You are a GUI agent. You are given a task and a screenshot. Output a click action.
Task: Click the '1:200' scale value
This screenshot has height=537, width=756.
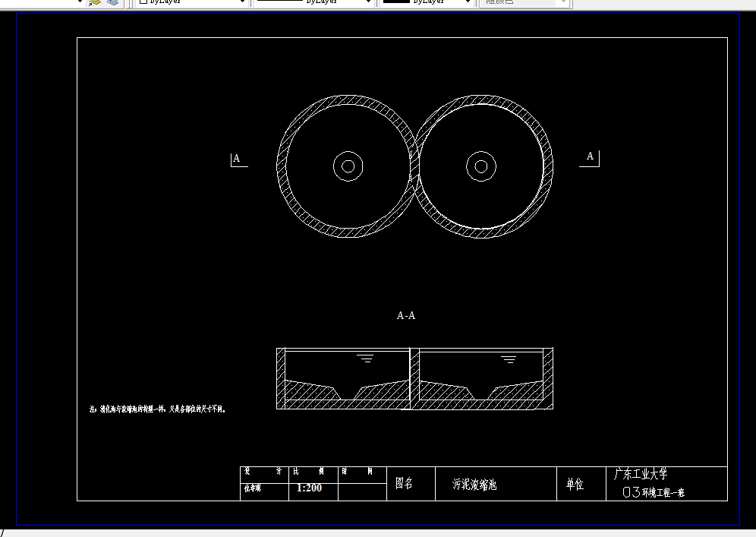(309, 488)
